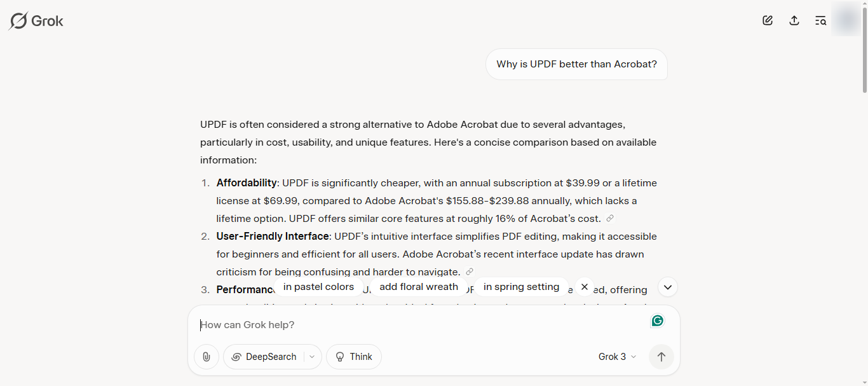Select the "in spring setting" suggestion
Screen dimensions: 868x386
521,287
